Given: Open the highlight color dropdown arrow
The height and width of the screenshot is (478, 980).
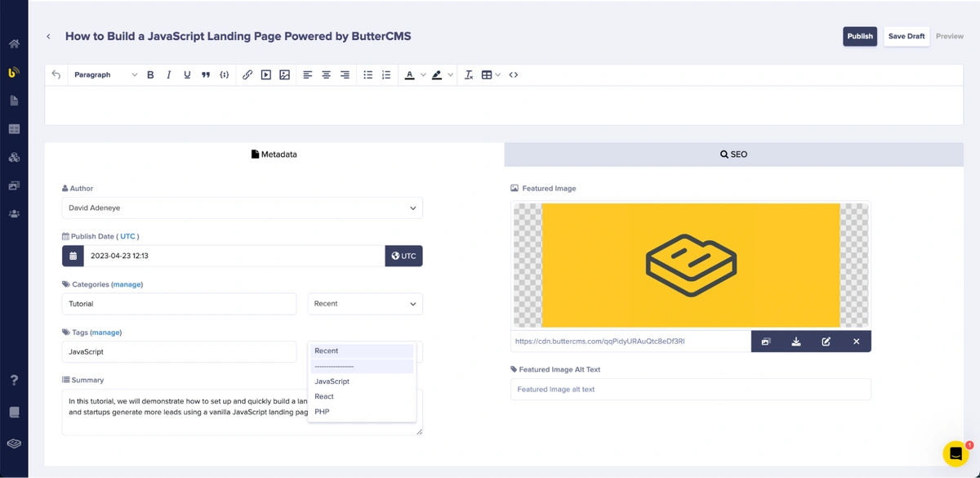Looking at the screenshot, I should pos(450,74).
